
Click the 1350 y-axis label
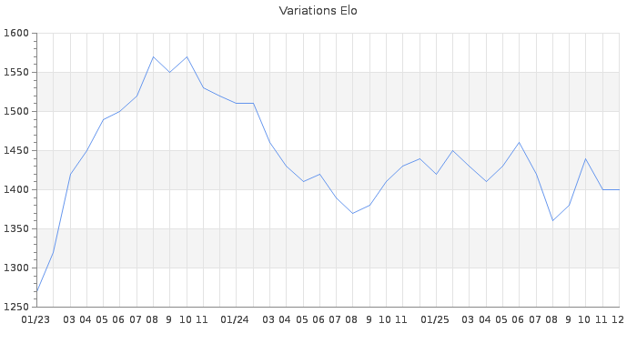click(x=16, y=229)
